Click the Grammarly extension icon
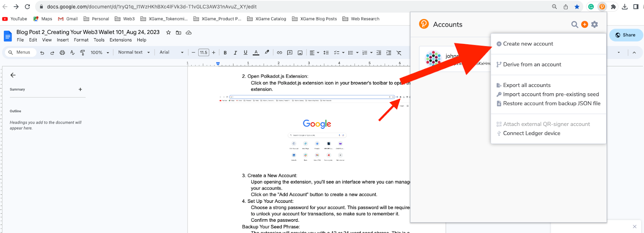Viewport: 644px width, 233px height. click(591, 7)
